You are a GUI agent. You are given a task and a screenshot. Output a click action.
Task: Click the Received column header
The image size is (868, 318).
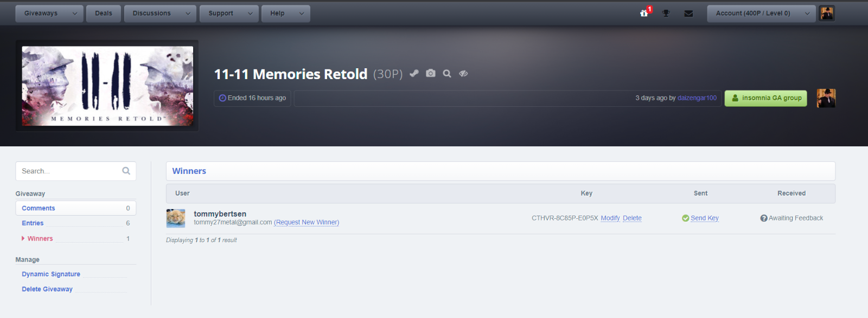(x=792, y=193)
